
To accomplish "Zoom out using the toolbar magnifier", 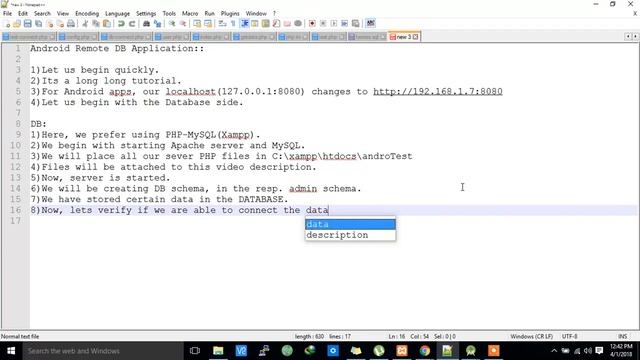I will (183, 24).
